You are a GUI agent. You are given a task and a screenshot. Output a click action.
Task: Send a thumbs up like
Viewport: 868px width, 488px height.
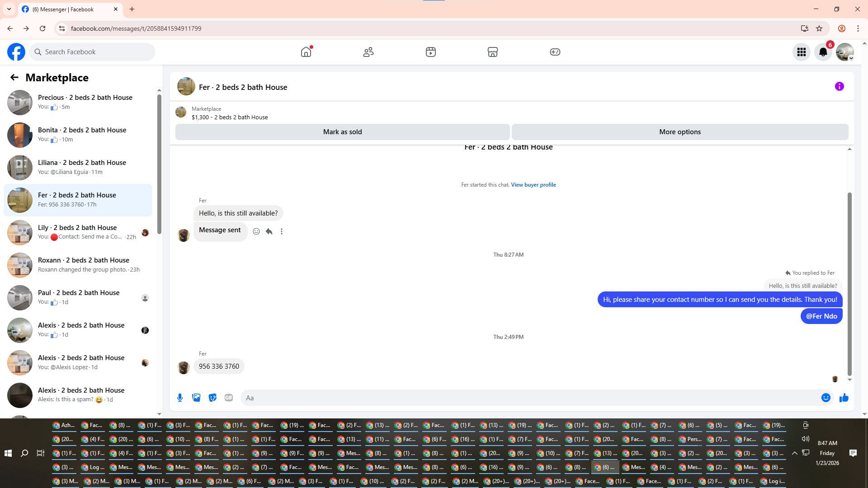pyautogui.click(x=844, y=398)
